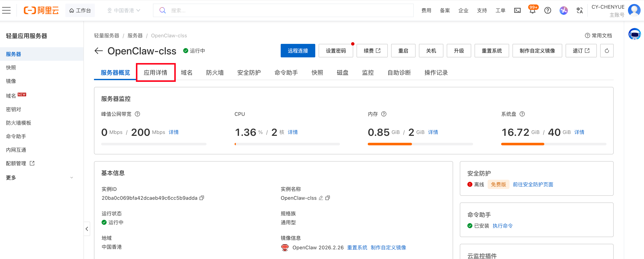Click the language switch icon
The width and height of the screenshot is (644, 259).
tap(580, 11)
